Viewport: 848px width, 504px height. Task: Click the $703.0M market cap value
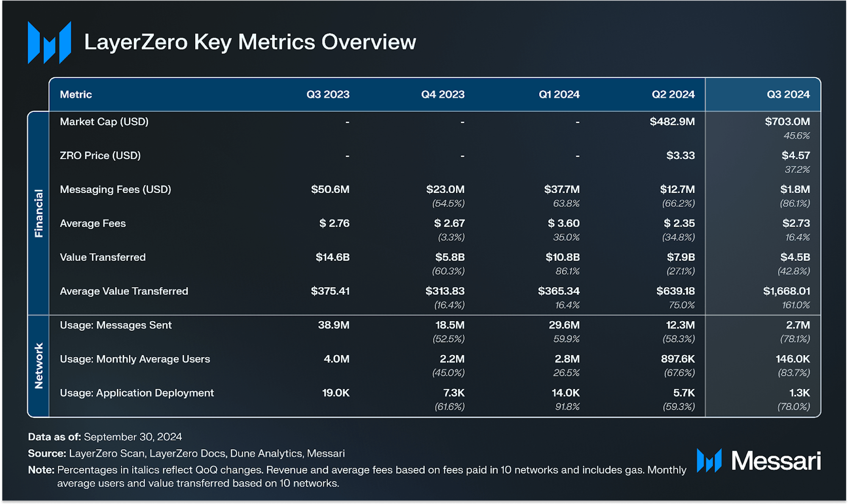pos(787,121)
